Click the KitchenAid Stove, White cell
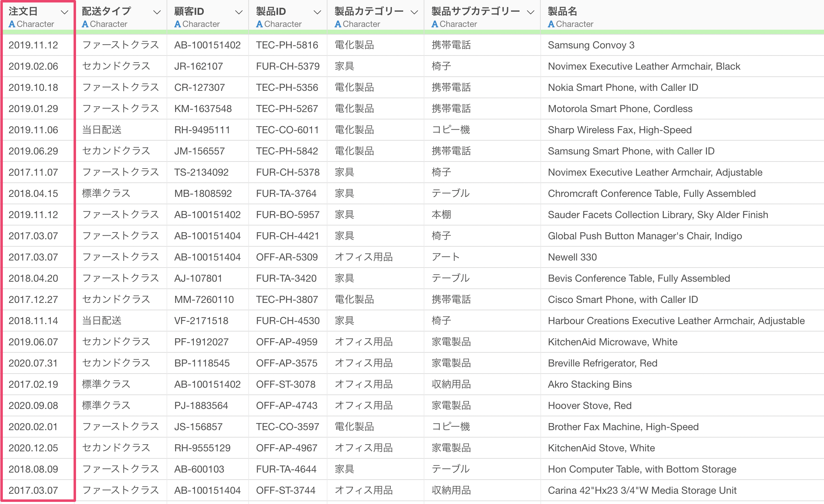This screenshot has width=824, height=504. click(602, 448)
